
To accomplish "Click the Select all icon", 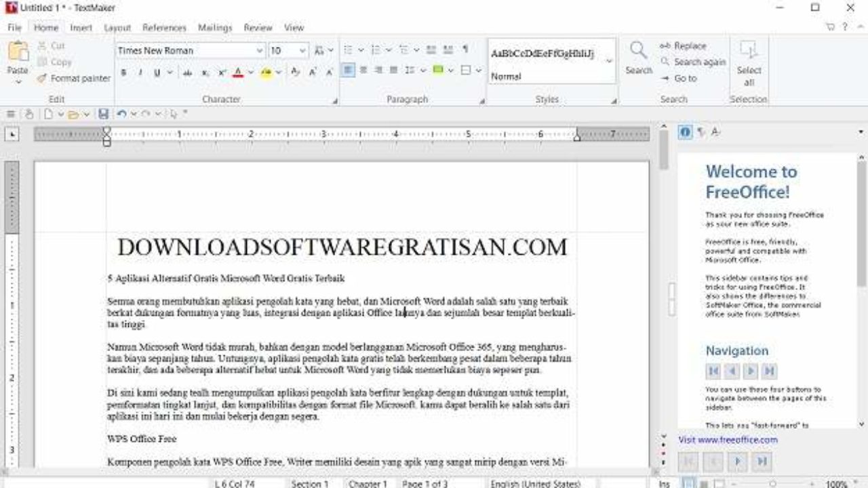I will (749, 51).
